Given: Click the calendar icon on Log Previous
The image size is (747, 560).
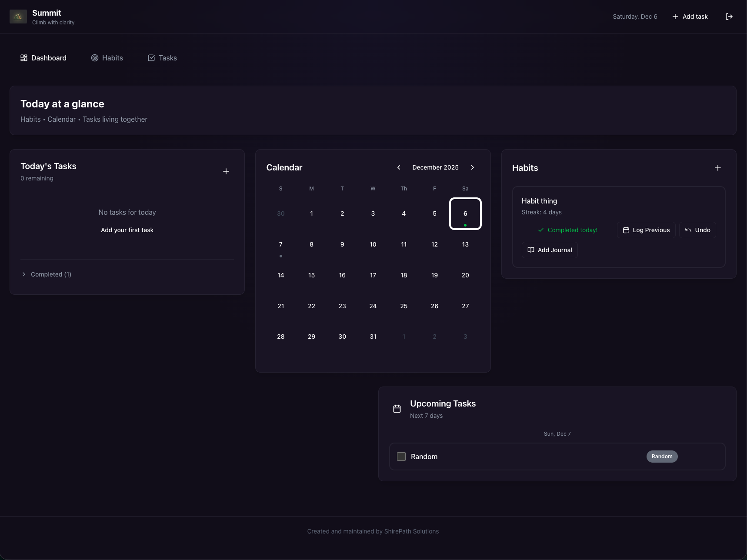Looking at the screenshot, I should (x=626, y=230).
